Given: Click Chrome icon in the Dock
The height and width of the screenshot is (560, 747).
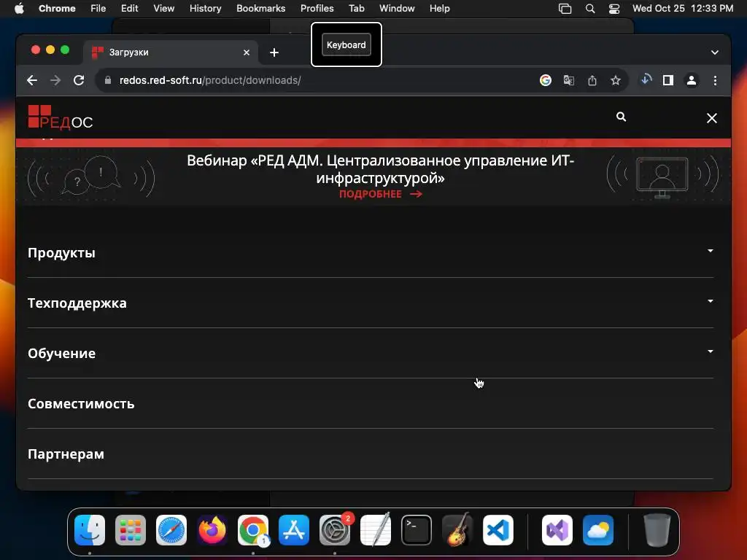Looking at the screenshot, I should pyautogui.click(x=253, y=530).
